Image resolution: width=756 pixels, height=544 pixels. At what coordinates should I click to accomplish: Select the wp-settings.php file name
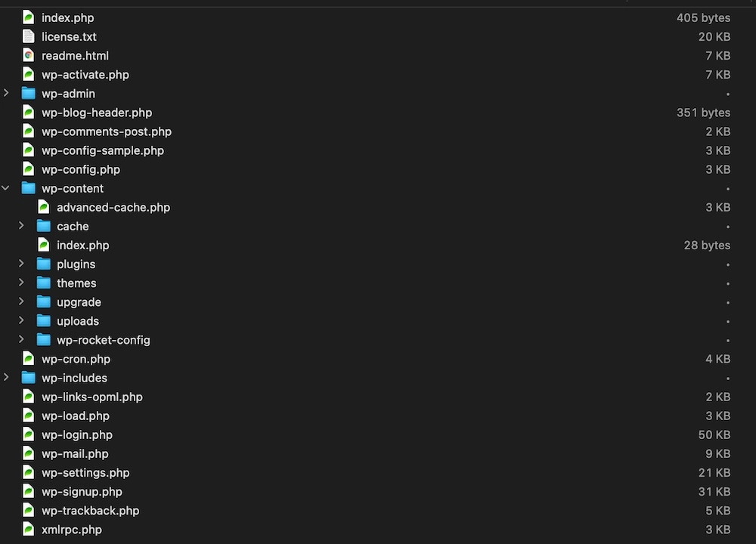pos(85,473)
